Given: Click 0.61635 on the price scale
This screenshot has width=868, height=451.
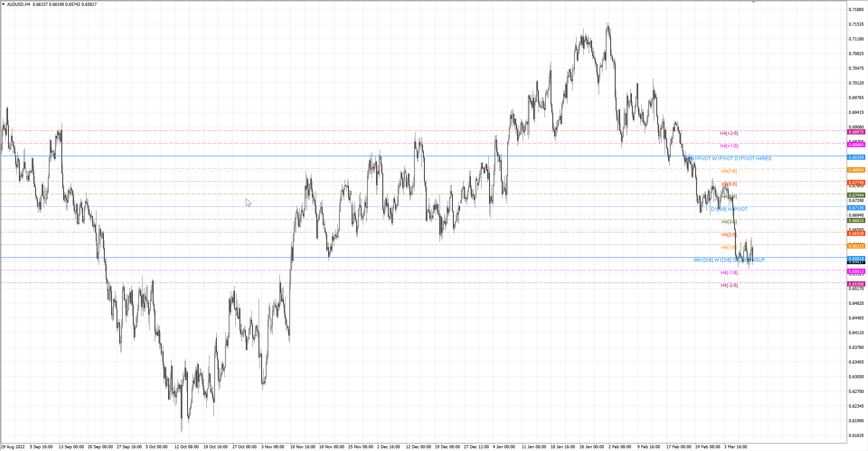Looking at the screenshot, I should [856, 435].
